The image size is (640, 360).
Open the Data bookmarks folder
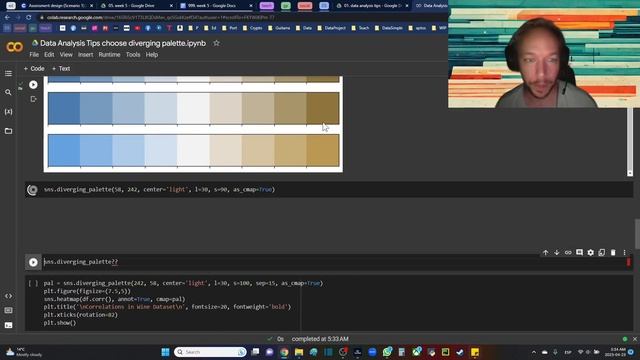pyautogui.click(x=304, y=28)
